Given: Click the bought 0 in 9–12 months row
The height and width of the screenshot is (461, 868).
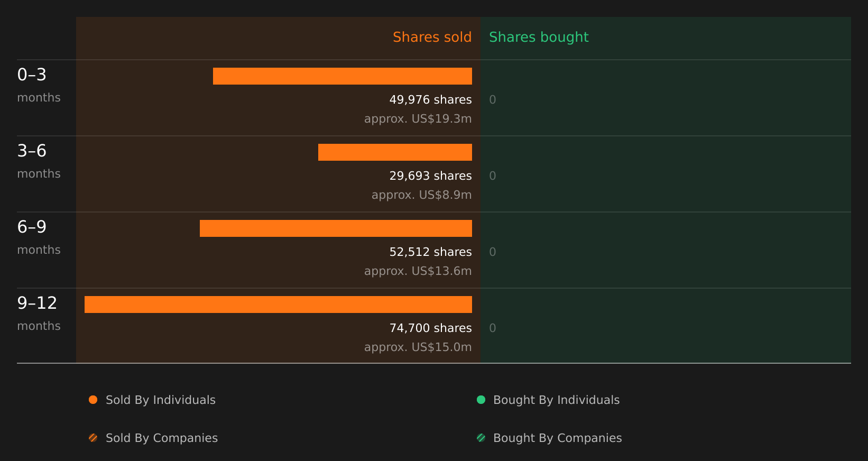Looking at the screenshot, I should (x=493, y=328).
